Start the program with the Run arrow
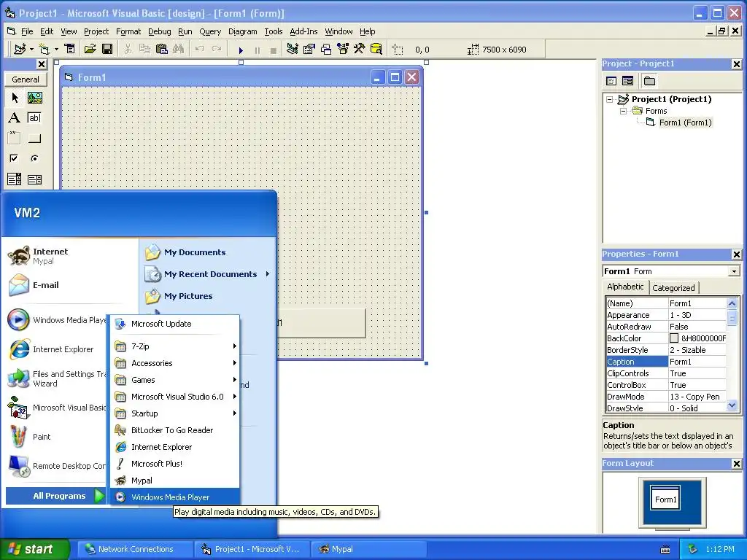Image resolution: width=747 pixels, height=560 pixels. click(x=241, y=50)
